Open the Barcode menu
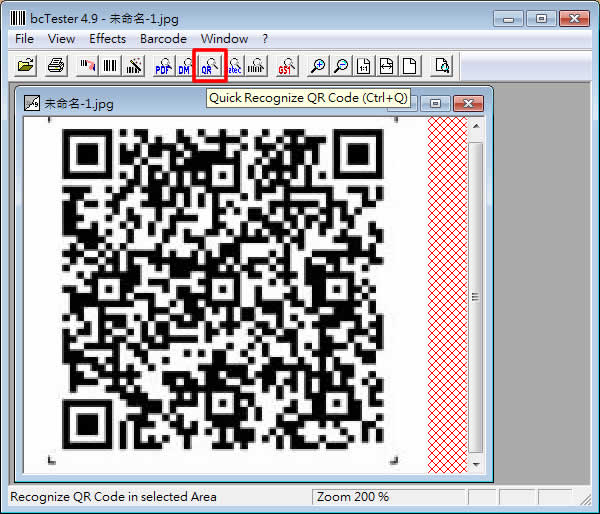The image size is (600, 514). point(163,39)
